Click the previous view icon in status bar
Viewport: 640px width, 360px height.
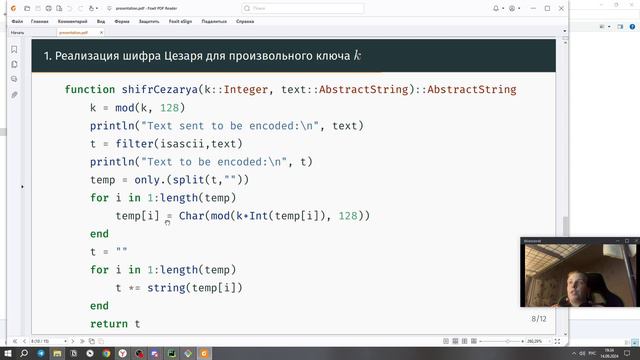(92, 341)
